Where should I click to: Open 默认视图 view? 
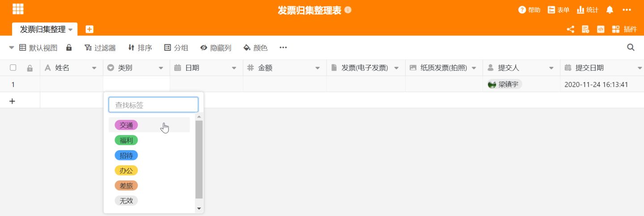(38, 48)
